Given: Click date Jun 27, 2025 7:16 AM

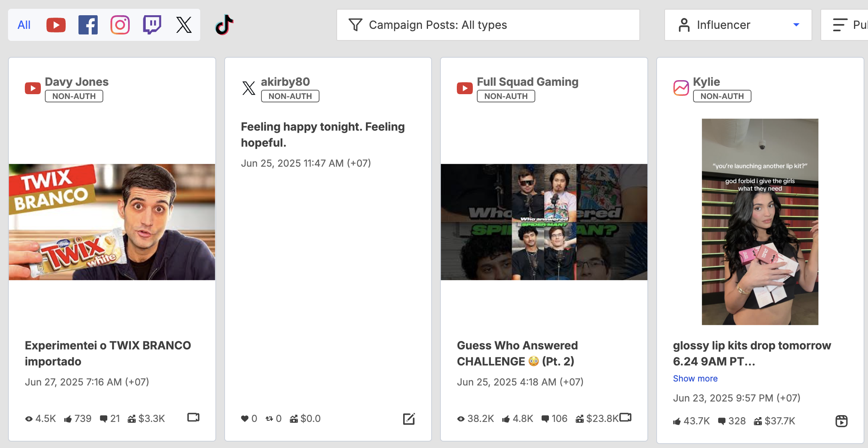Looking at the screenshot, I should [x=87, y=382].
